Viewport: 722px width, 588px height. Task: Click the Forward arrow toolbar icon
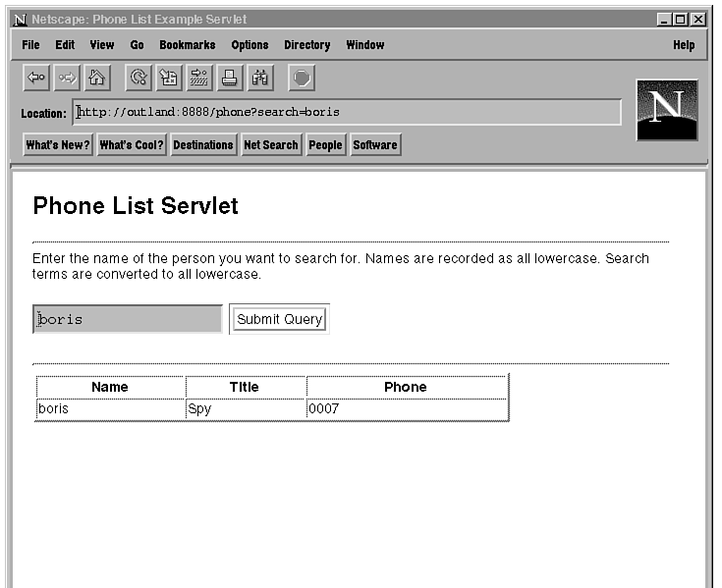pos(67,78)
